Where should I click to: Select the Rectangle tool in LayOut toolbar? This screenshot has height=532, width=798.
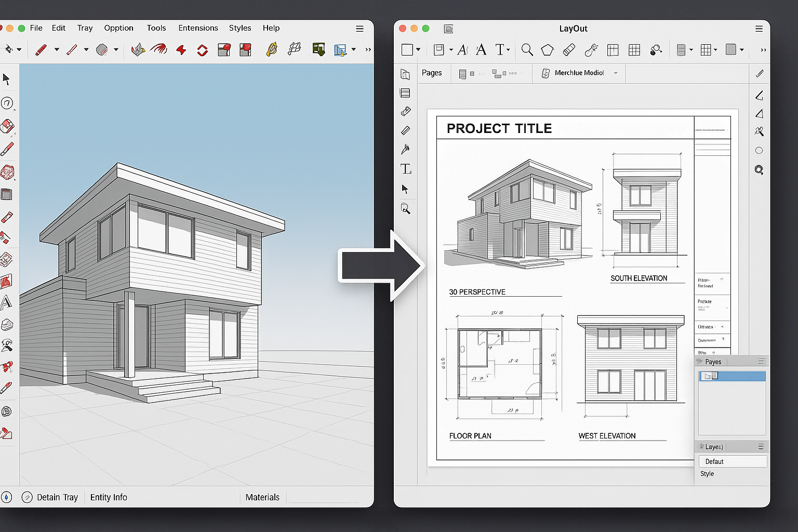[407, 49]
